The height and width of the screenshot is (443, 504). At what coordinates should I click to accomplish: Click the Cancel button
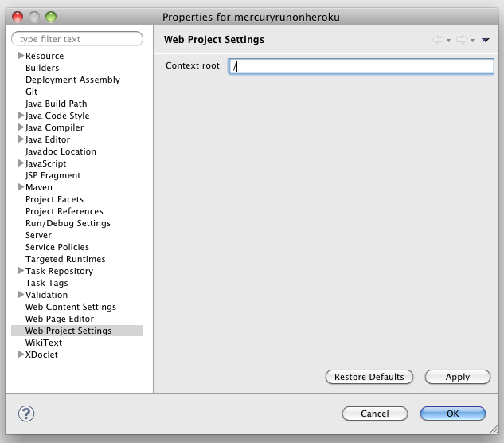(x=375, y=414)
